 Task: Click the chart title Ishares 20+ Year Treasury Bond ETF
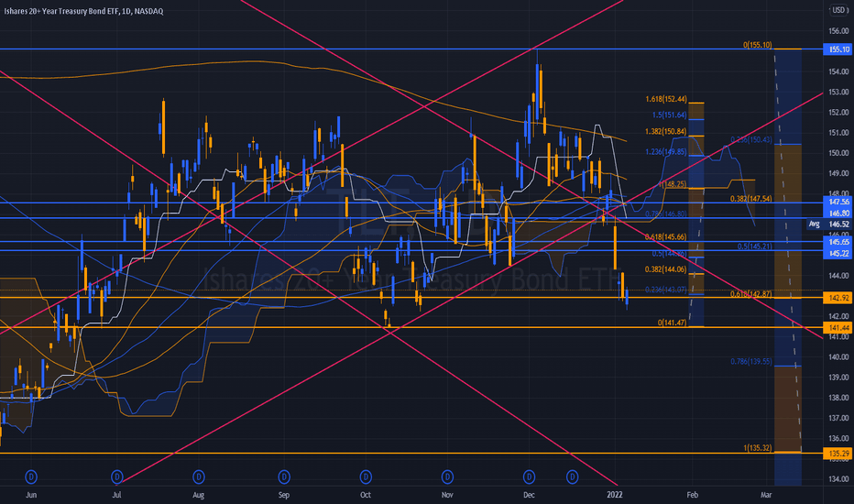[60, 11]
